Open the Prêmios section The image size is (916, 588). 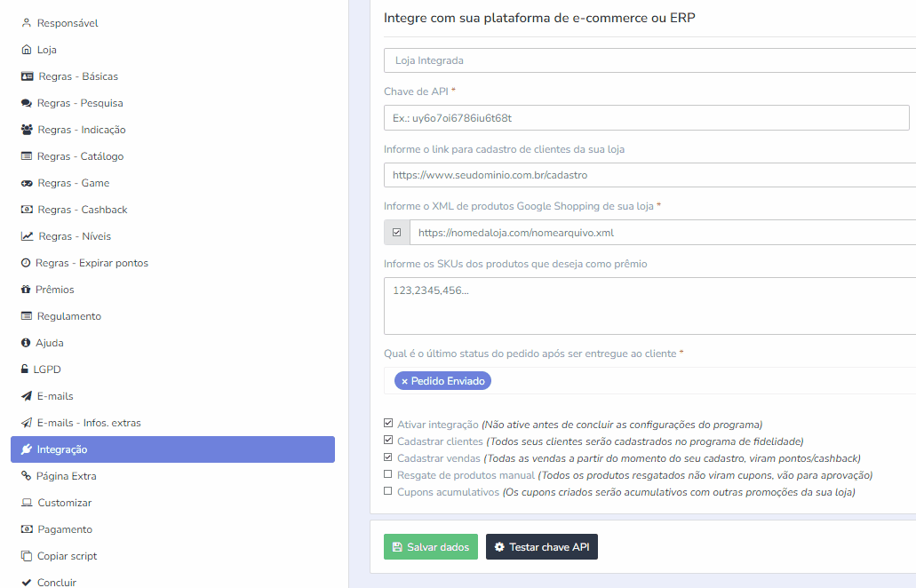(172, 289)
